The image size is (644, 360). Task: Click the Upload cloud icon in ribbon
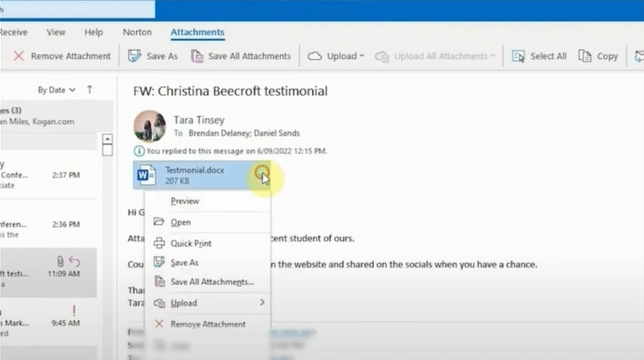pyautogui.click(x=315, y=56)
